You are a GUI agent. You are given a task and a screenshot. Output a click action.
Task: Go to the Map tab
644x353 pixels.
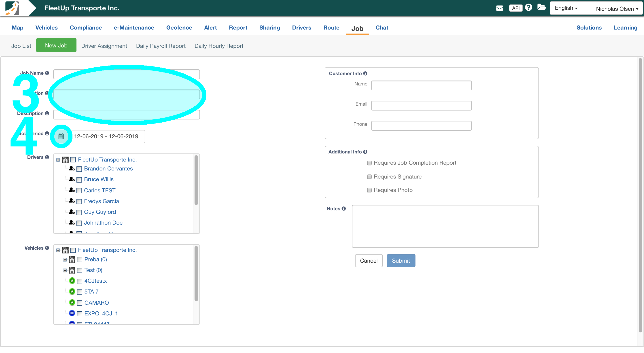coord(17,28)
